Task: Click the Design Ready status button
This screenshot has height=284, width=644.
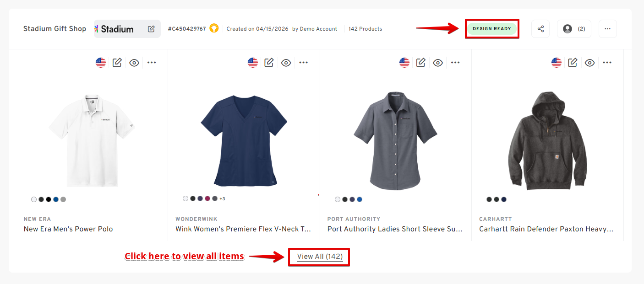Action: 492,29
